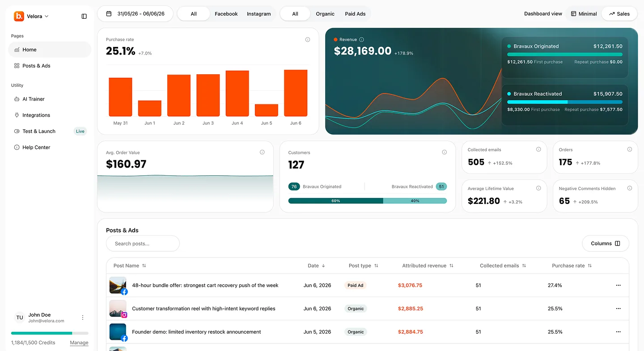This screenshot has height=351, width=644.
Task: Click the 76 Bravaux Originated count badge
Action: (x=294, y=186)
